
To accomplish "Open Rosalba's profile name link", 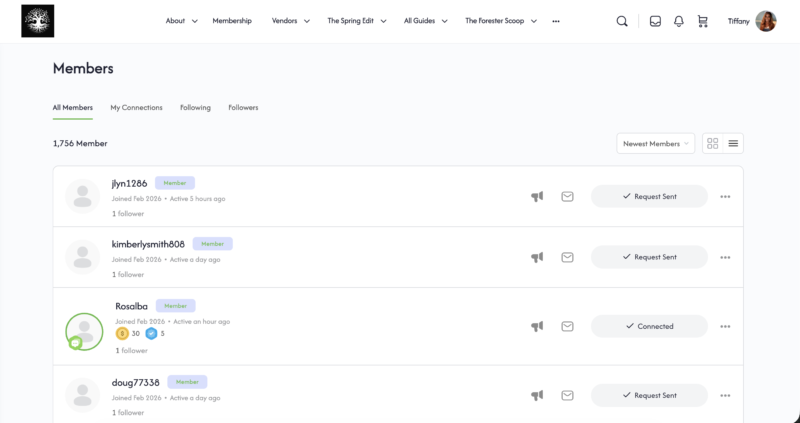I will point(131,306).
